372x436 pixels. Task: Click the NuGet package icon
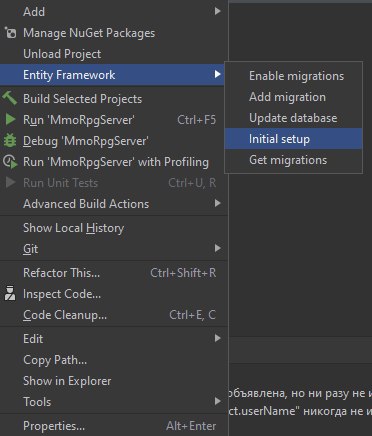point(10,33)
